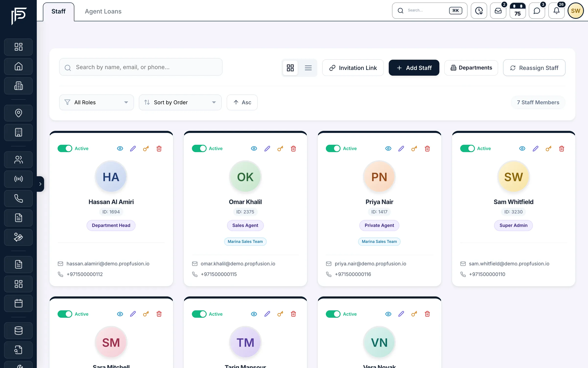Open the calendar sidebar icon
This screenshot has height=368, width=588.
18,303
